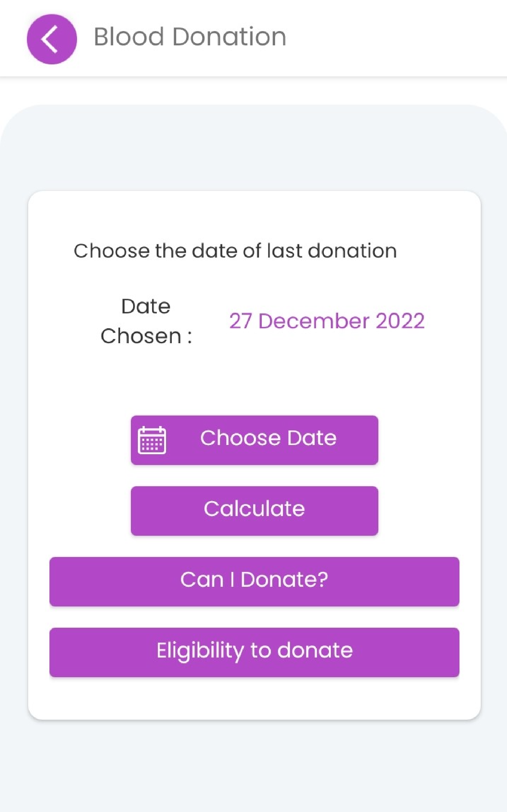Image resolution: width=507 pixels, height=812 pixels.
Task: Open Eligibility to donate information
Action: pos(254,652)
